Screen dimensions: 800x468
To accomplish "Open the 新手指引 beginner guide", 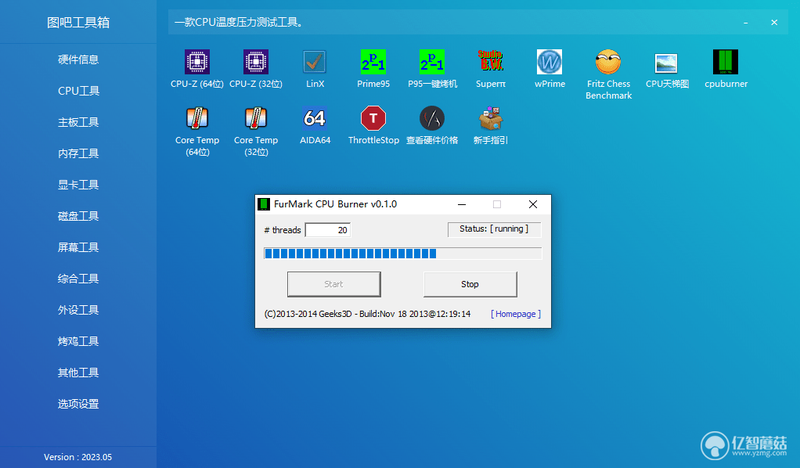I will tap(491, 126).
